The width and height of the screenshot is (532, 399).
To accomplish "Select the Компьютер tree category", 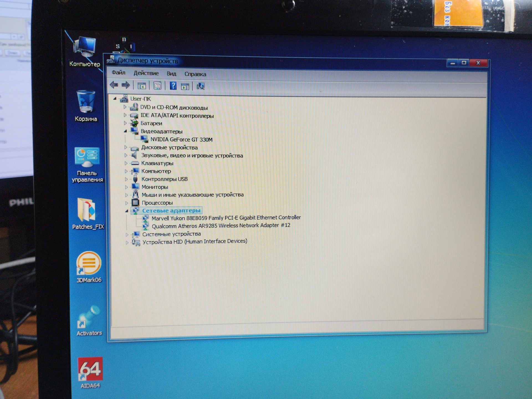I will 156,171.
